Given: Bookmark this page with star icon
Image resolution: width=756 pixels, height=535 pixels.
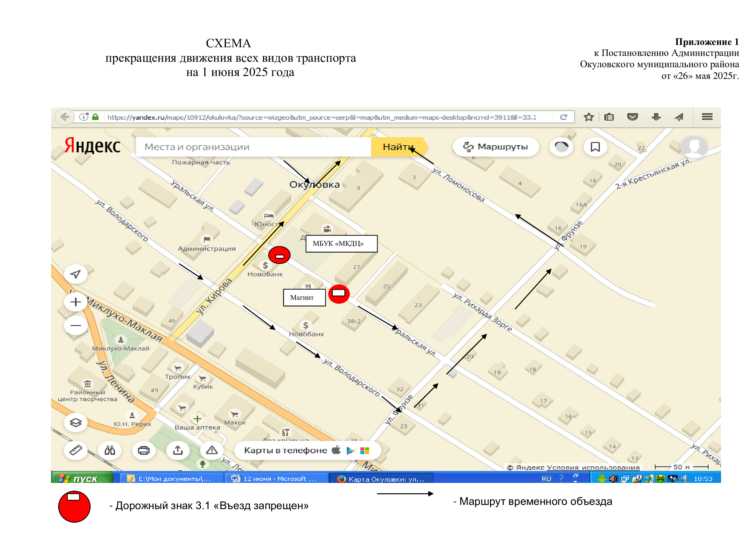Looking at the screenshot, I should tap(589, 117).
